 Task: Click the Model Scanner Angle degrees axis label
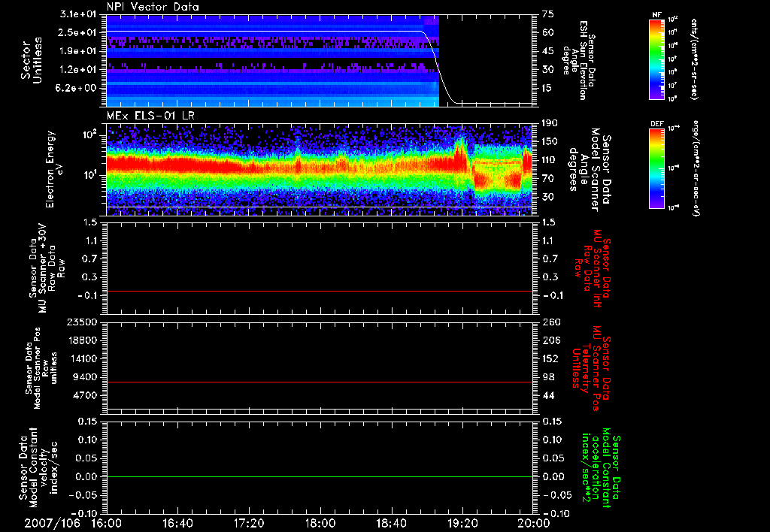pos(589,170)
